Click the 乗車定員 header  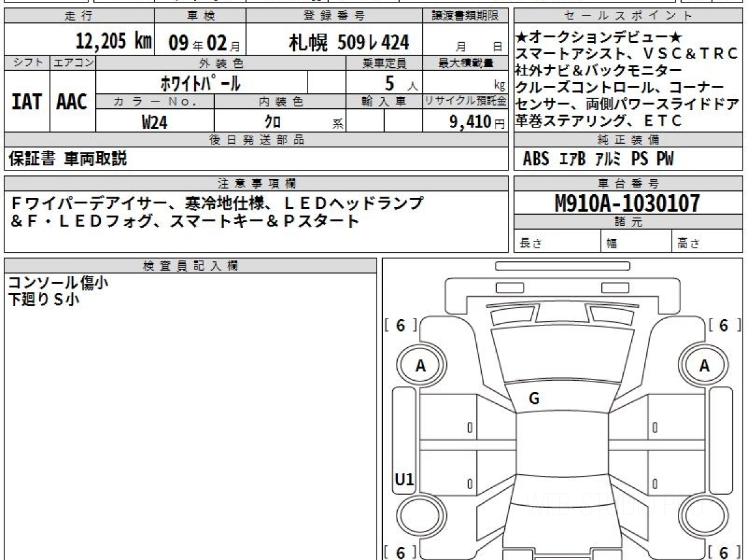(x=384, y=63)
